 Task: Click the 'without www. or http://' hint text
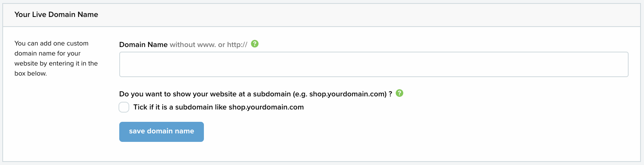[x=209, y=45]
